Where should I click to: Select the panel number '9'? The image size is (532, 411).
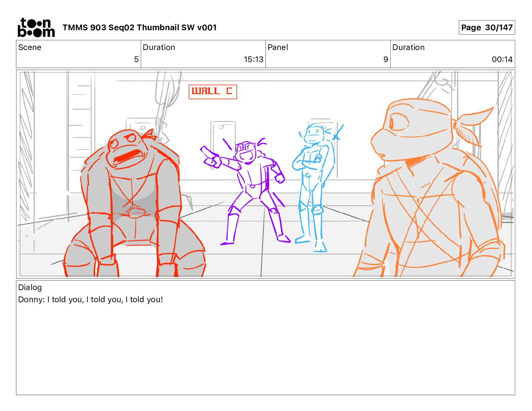[x=386, y=59]
